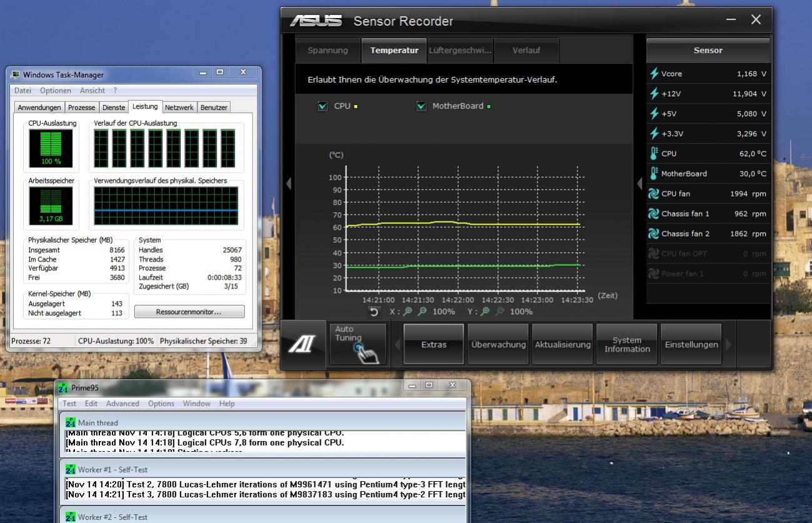Open the Extras menu button
The width and height of the screenshot is (812, 523).
(434, 344)
